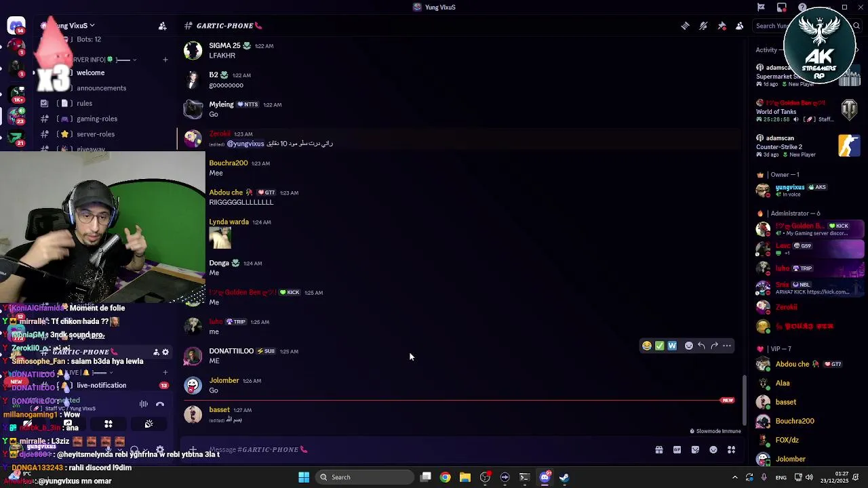
Task: Open Add Reaction picker on hovered message
Action: (689, 346)
